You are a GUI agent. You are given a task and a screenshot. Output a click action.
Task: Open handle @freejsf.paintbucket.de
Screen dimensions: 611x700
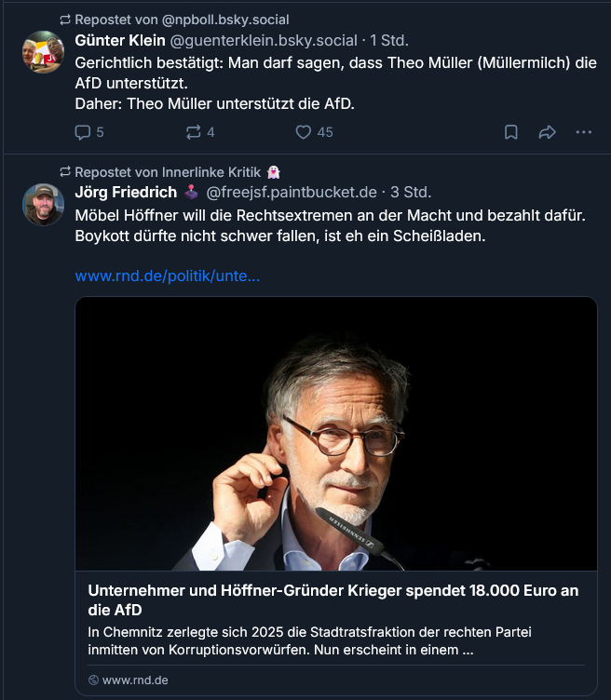tap(292, 193)
